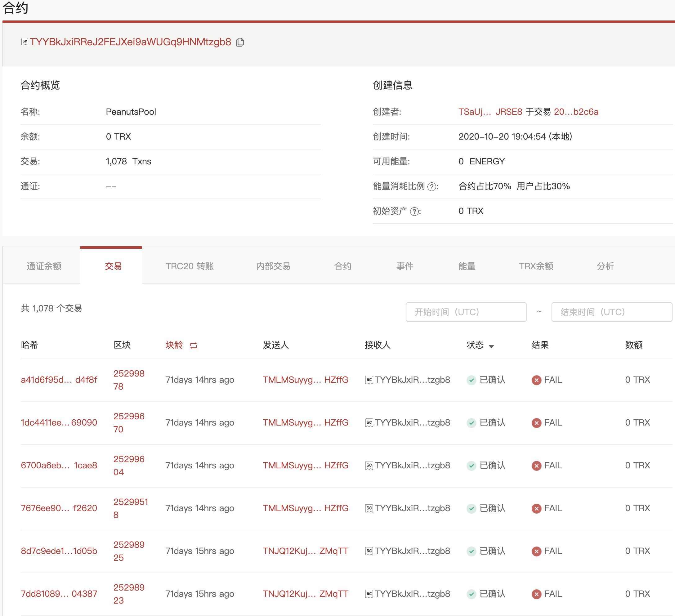The width and height of the screenshot is (675, 616).
Task: Click the 开始时间 (UTC) date field
Action: click(466, 312)
